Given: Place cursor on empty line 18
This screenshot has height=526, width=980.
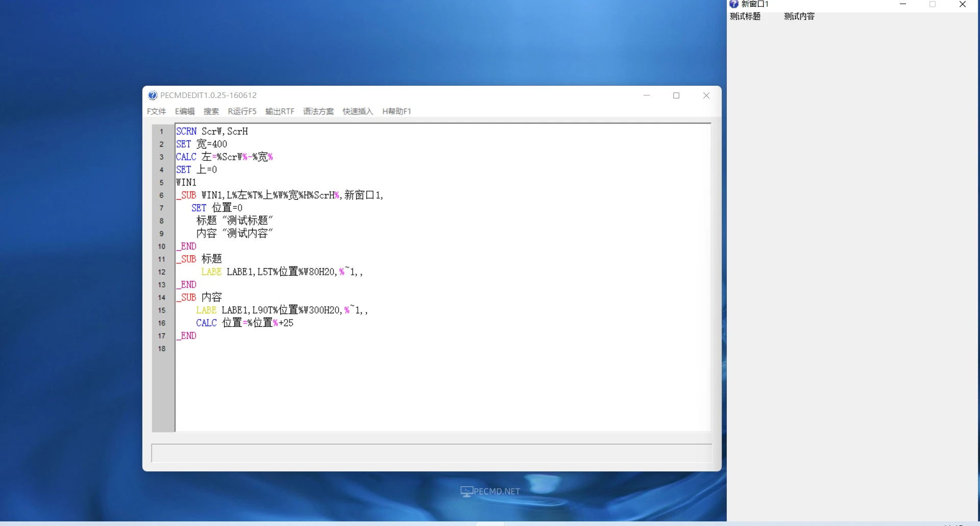Looking at the screenshot, I should coord(443,348).
